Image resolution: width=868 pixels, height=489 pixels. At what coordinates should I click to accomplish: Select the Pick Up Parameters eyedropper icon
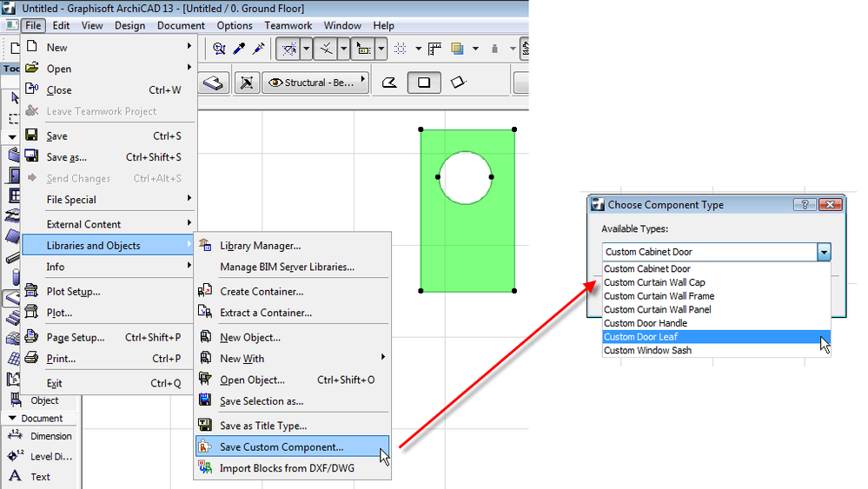[239, 49]
